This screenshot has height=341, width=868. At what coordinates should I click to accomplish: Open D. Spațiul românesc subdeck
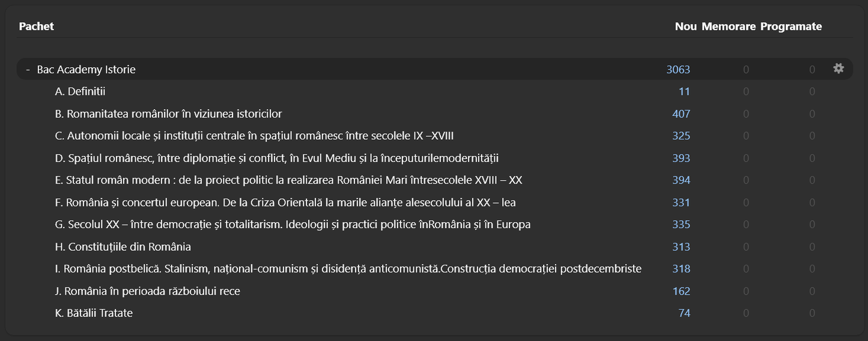tap(276, 158)
